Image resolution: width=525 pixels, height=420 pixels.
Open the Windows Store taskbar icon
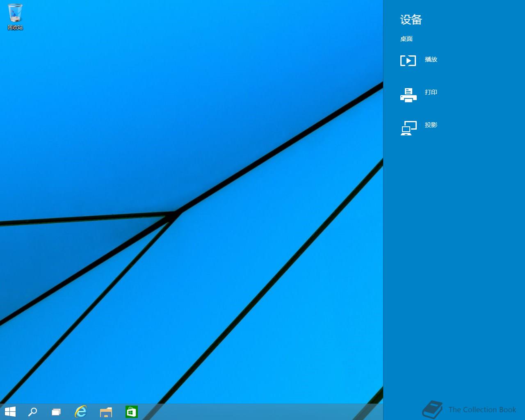(131, 412)
